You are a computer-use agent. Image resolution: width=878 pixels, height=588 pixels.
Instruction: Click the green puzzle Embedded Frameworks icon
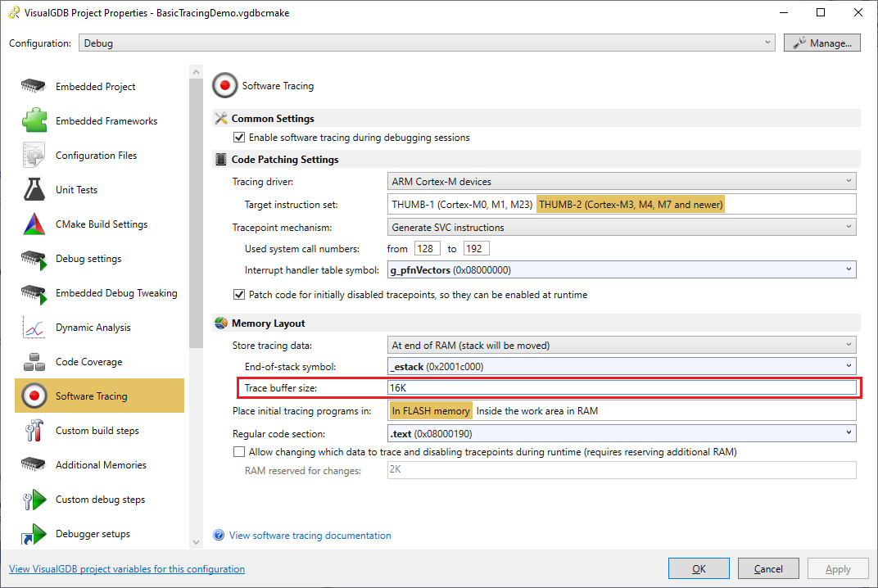34,120
